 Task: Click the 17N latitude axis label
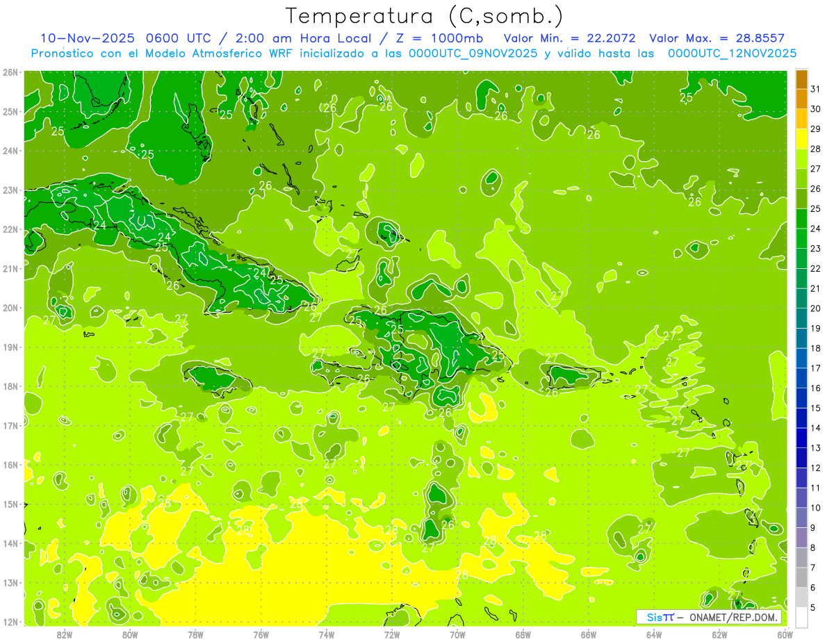pyautogui.click(x=10, y=426)
